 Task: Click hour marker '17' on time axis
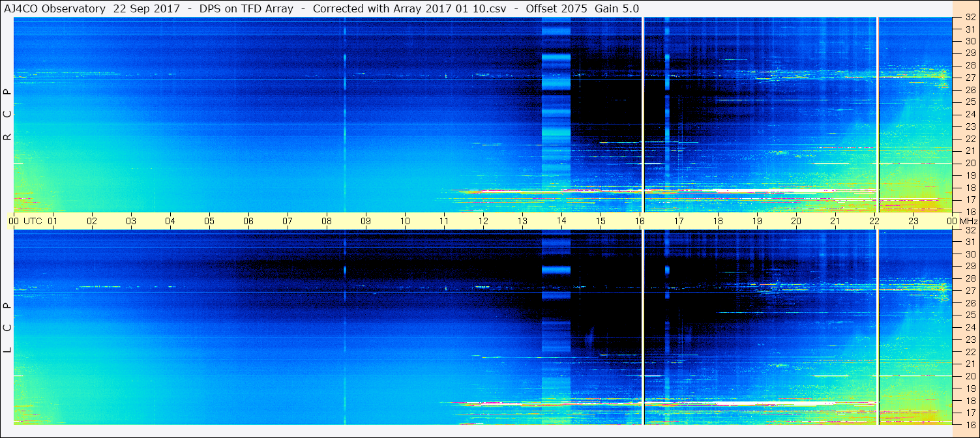679,221
